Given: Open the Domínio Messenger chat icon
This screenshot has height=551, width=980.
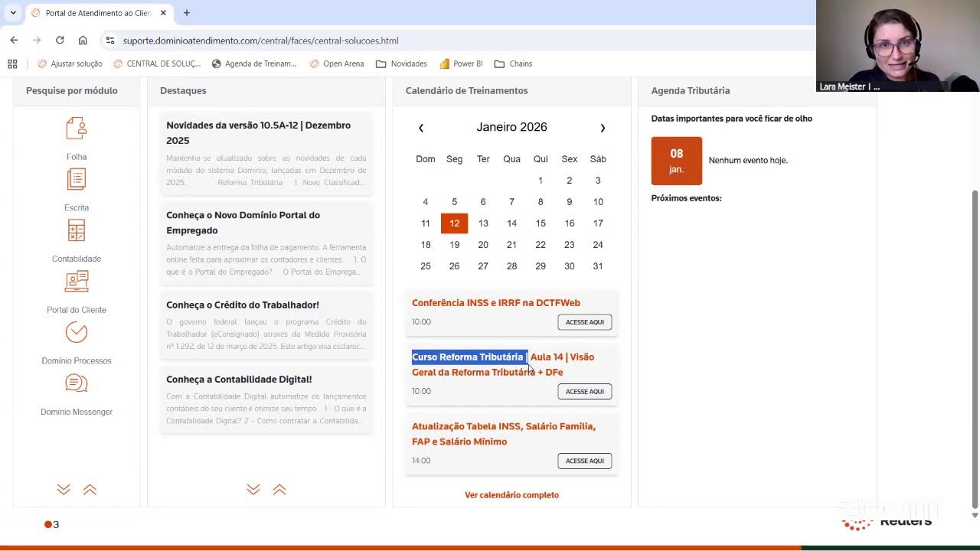Looking at the screenshot, I should coord(77,383).
